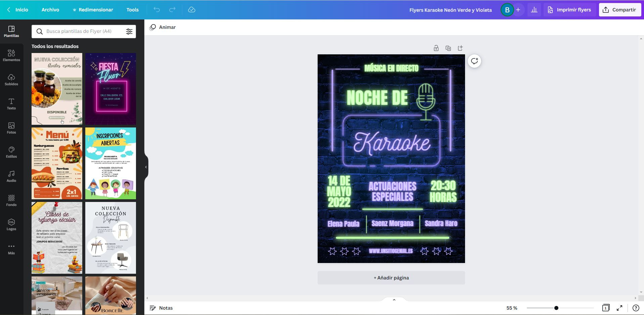The image size is (644, 315).
Task: Open the Texto panel
Action: [x=11, y=104]
